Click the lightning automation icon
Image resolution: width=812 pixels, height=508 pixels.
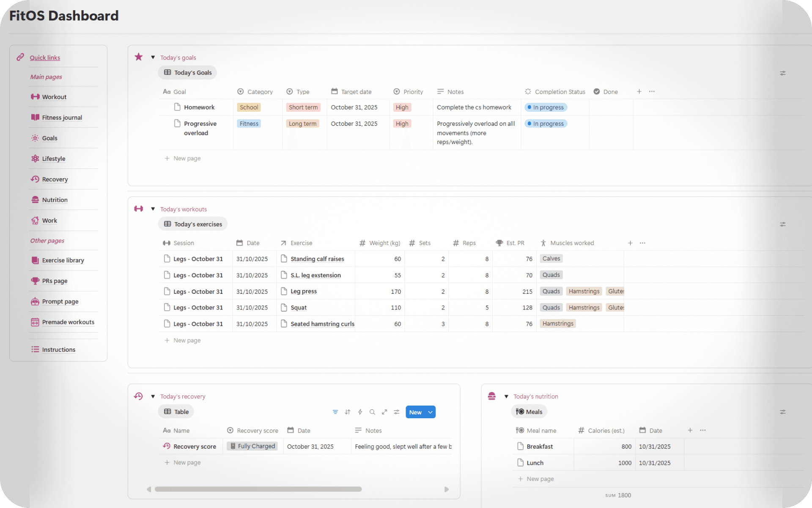(360, 412)
